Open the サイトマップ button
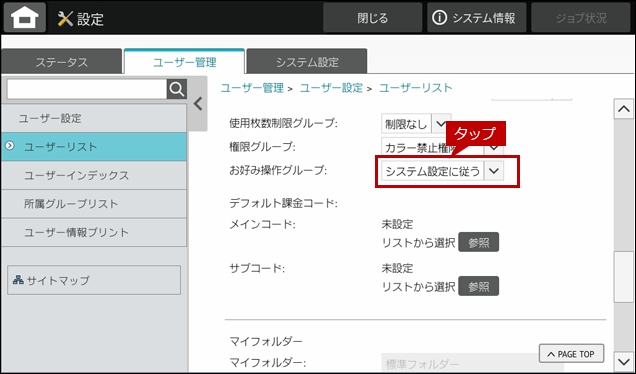Viewport: 636px width, 374px height. [94, 280]
